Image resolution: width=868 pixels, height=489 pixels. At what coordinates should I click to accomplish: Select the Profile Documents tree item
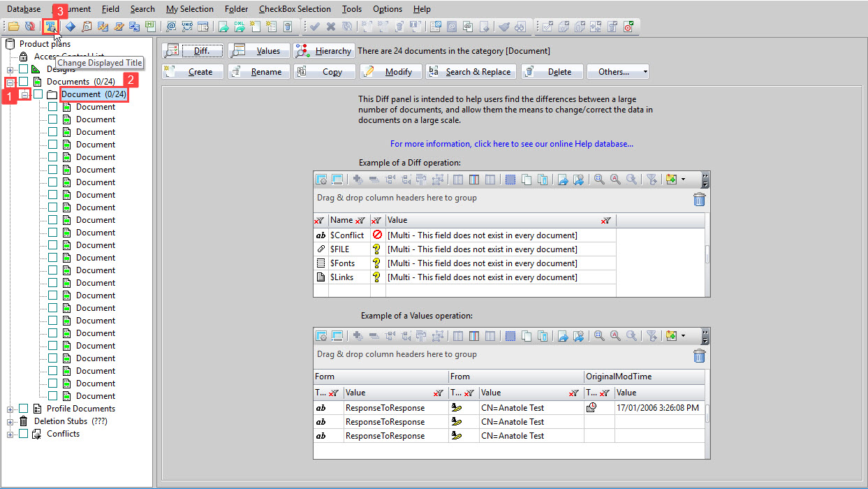point(81,409)
